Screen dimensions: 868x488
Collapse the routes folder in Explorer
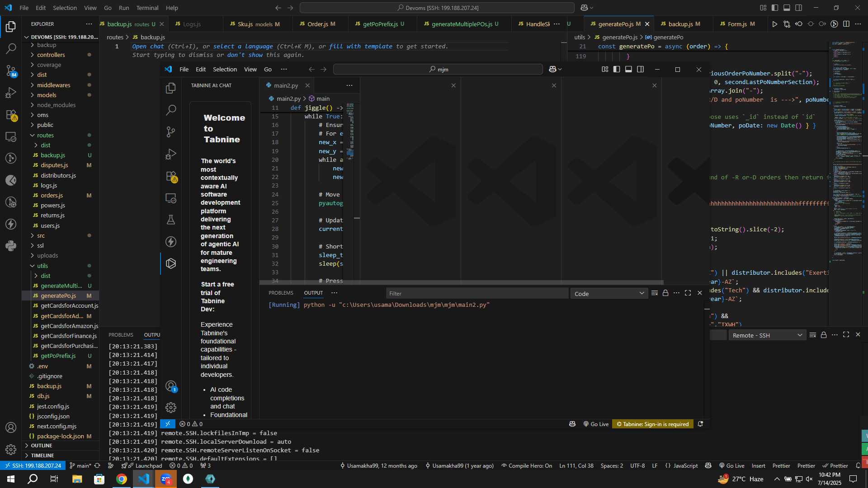coord(61,135)
